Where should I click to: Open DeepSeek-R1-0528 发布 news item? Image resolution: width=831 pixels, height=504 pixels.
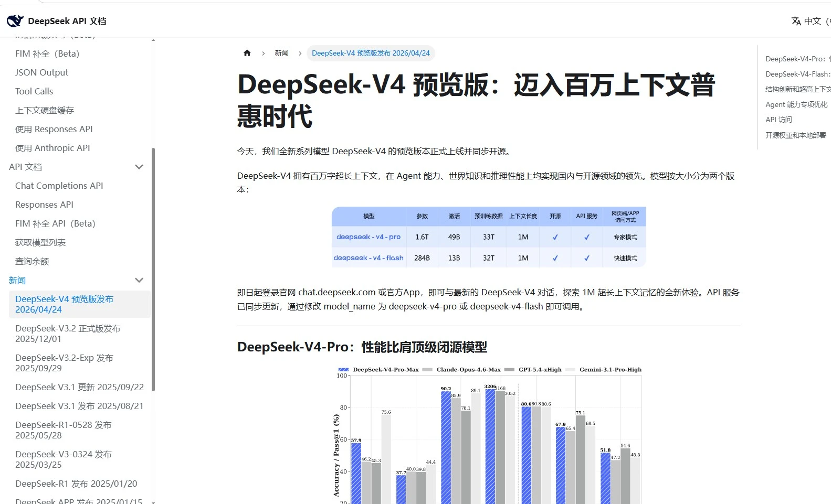[x=63, y=430]
